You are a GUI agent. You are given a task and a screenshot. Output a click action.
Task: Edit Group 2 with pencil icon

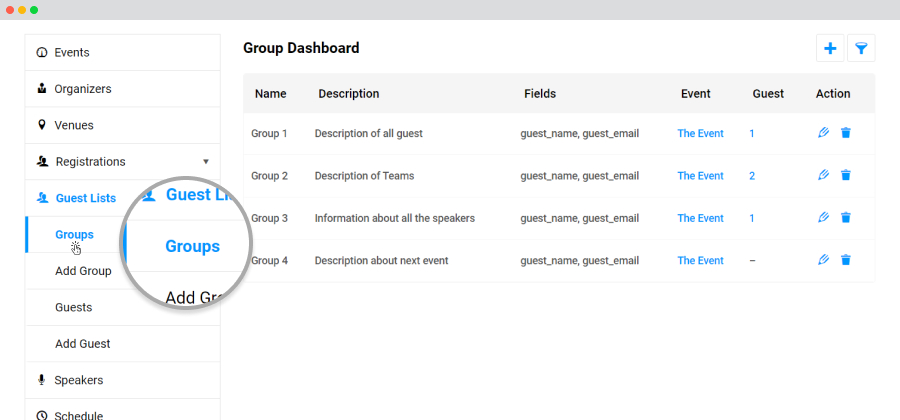[x=824, y=176]
